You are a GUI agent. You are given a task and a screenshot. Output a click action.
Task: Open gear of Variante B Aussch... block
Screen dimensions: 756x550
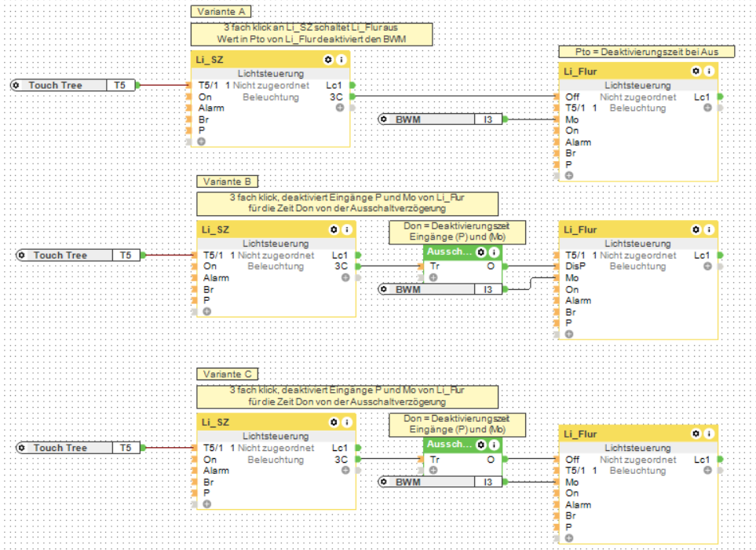point(481,252)
